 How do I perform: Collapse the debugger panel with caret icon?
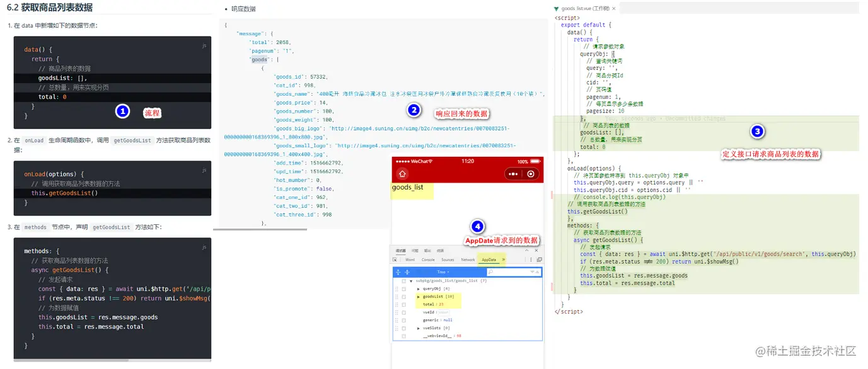[527, 251]
